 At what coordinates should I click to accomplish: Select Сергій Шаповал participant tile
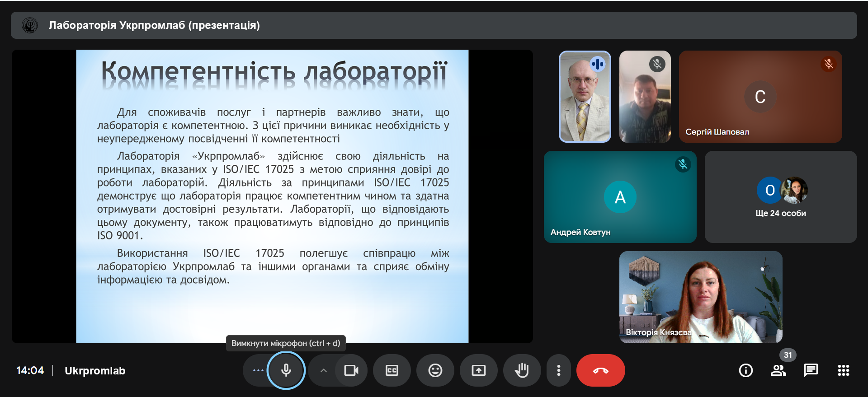point(760,97)
